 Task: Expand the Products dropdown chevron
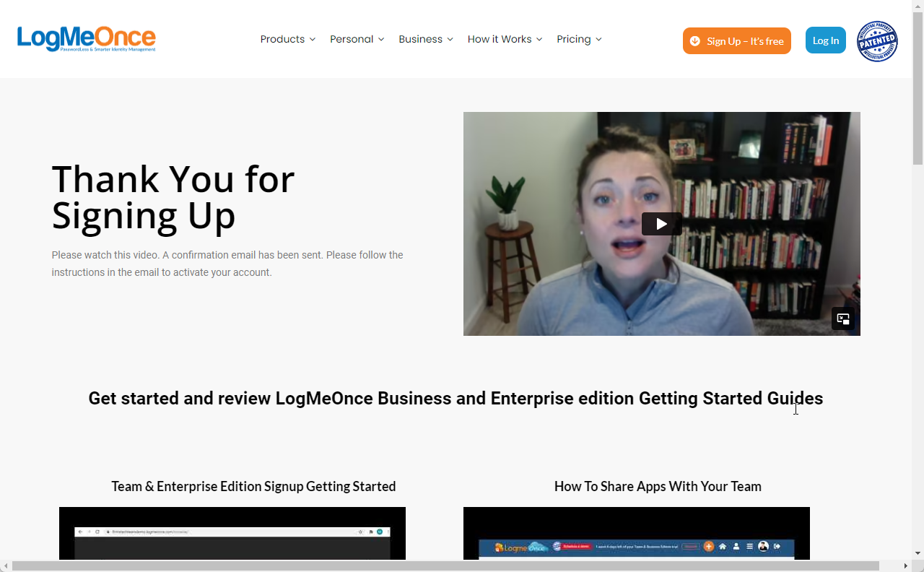312,39
